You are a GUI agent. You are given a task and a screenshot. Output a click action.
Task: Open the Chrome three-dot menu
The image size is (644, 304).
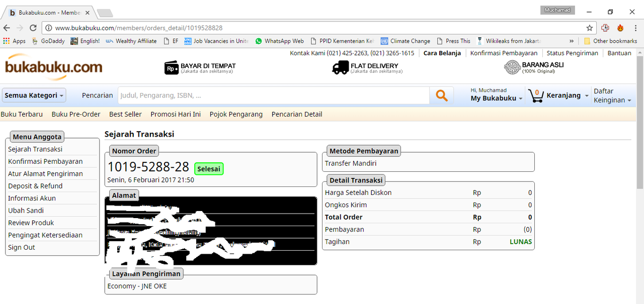point(634,28)
